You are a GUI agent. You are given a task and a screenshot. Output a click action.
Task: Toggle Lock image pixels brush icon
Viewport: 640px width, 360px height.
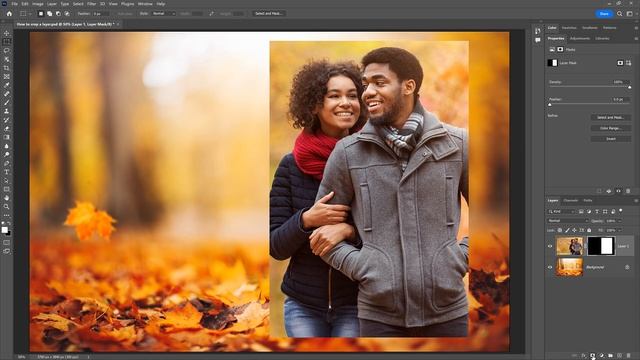click(567, 230)
